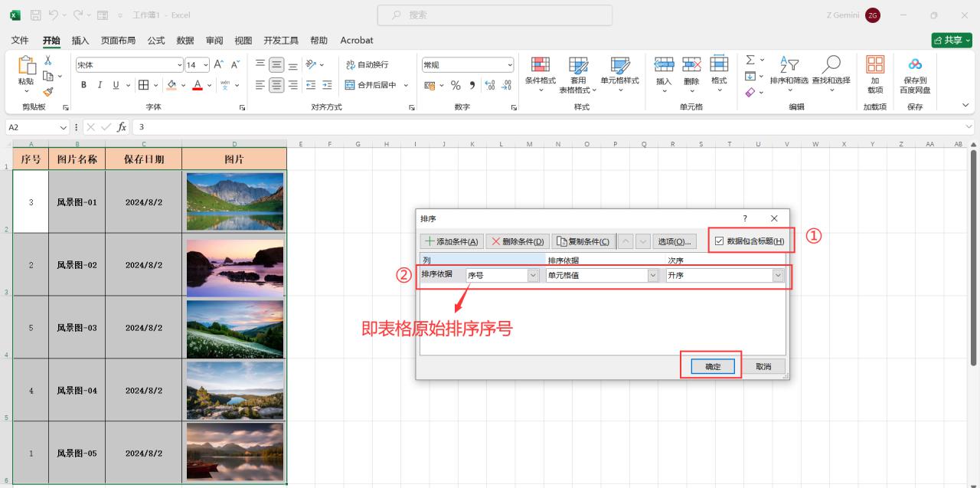Click the Percent Style icon

pos(456,85)
